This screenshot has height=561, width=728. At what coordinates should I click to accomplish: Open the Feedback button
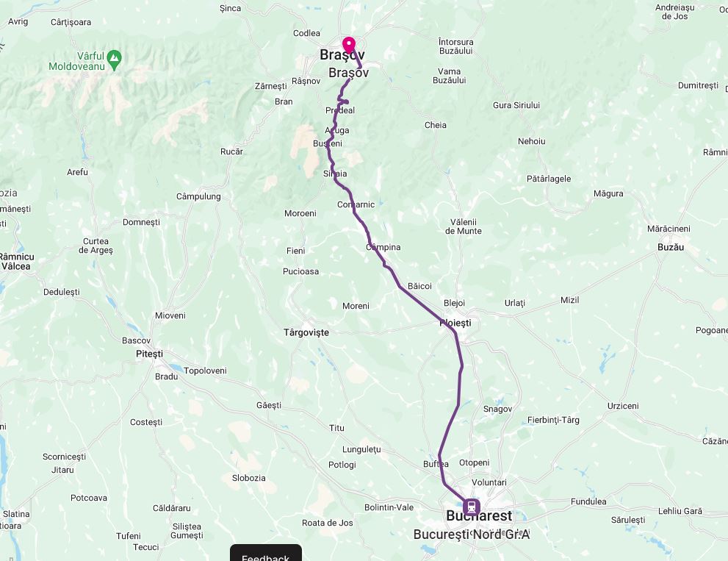coord(266,554)
